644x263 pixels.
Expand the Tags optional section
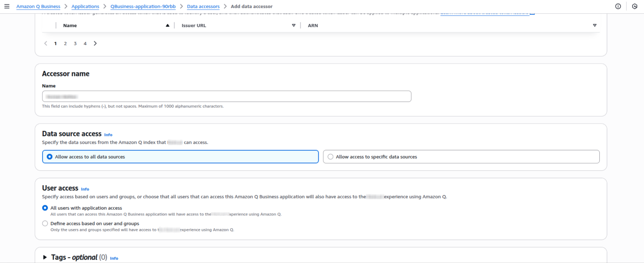[x=45, y=257]
